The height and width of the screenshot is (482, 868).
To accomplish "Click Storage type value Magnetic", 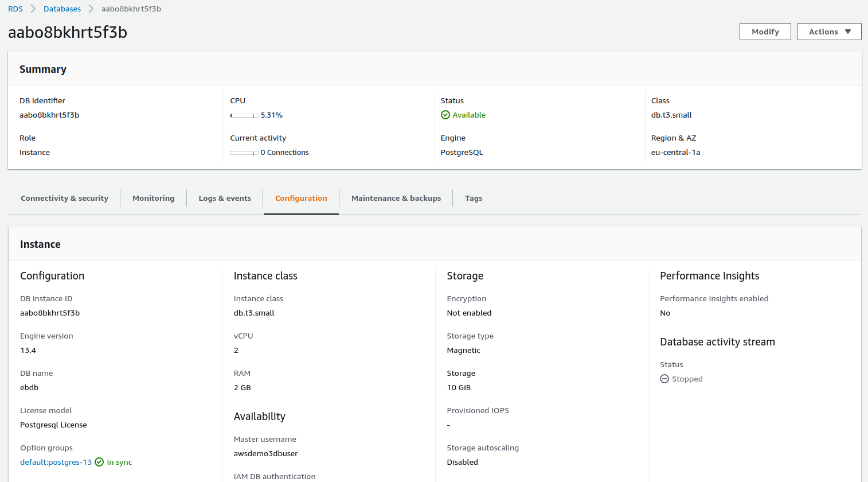I will (464, 350).
